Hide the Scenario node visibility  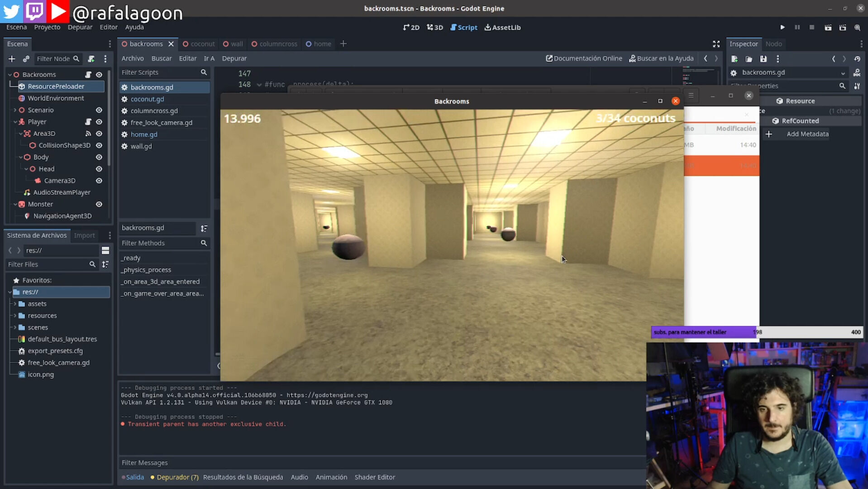click(x=99, y=110)
